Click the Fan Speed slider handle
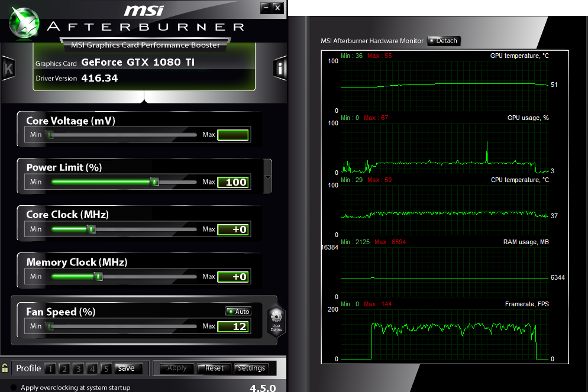Screen dimensions: 588x392 click(50, 326)
